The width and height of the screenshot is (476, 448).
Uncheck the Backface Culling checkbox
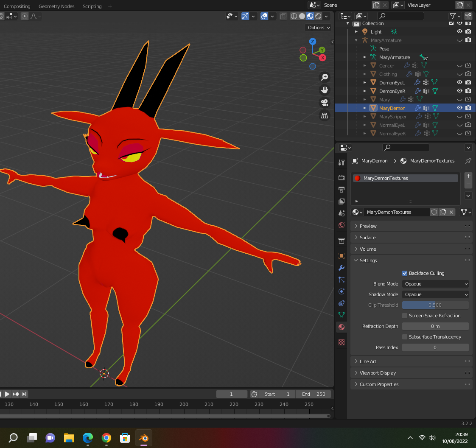click(405, 273)
